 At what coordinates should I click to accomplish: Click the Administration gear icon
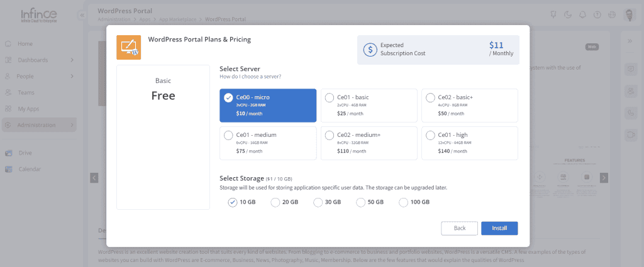click(8, 125)
